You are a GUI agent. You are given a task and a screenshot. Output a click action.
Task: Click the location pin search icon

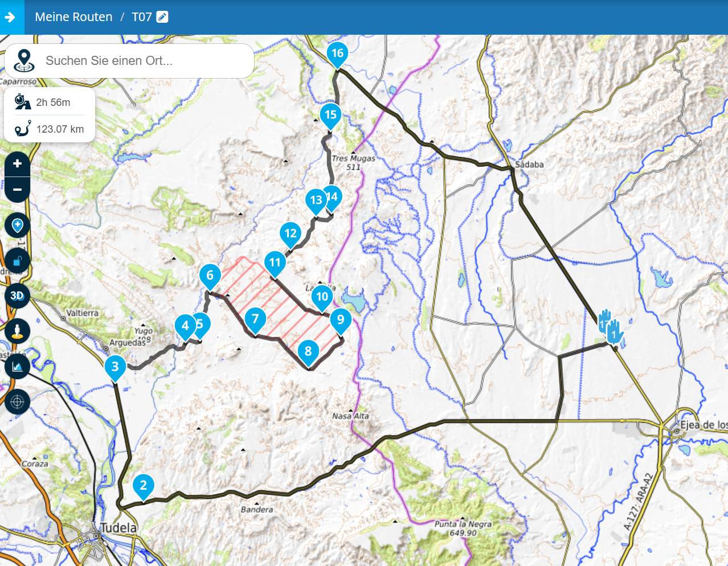[23, 60]
